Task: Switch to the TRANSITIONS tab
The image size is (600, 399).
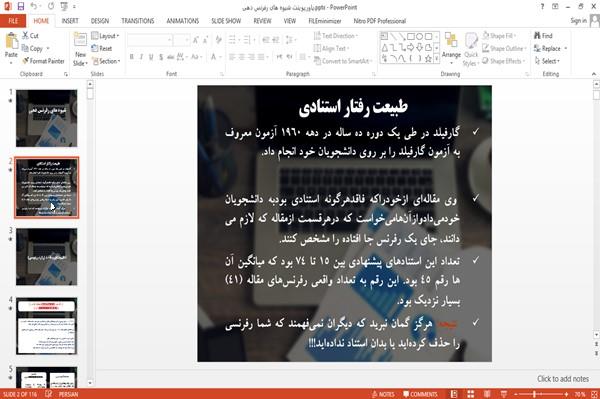Action: pos(138,21)
